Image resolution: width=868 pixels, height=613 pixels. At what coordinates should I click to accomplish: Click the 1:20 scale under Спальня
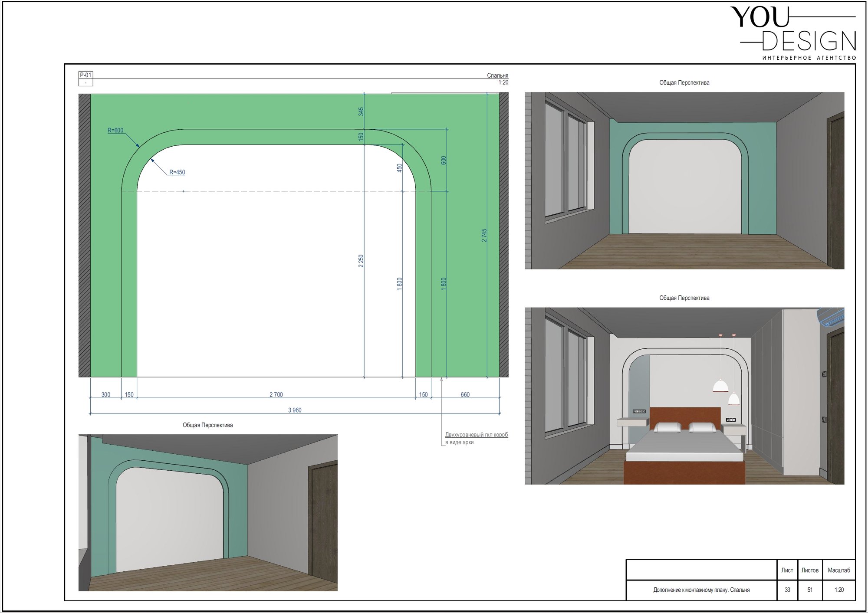tap(503, 82)
